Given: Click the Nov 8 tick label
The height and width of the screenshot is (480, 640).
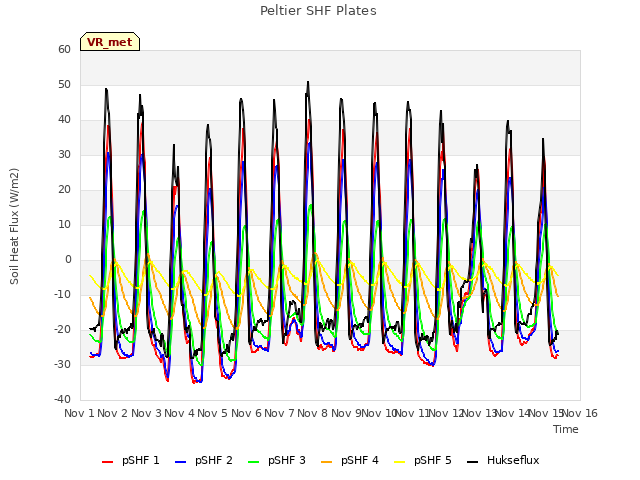Looking at the screenshot, I should click(x=313, y=413).
